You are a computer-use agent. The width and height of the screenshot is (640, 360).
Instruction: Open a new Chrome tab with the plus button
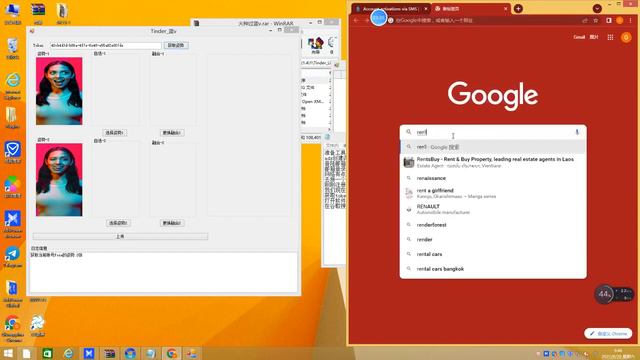(x=518, y=8)
